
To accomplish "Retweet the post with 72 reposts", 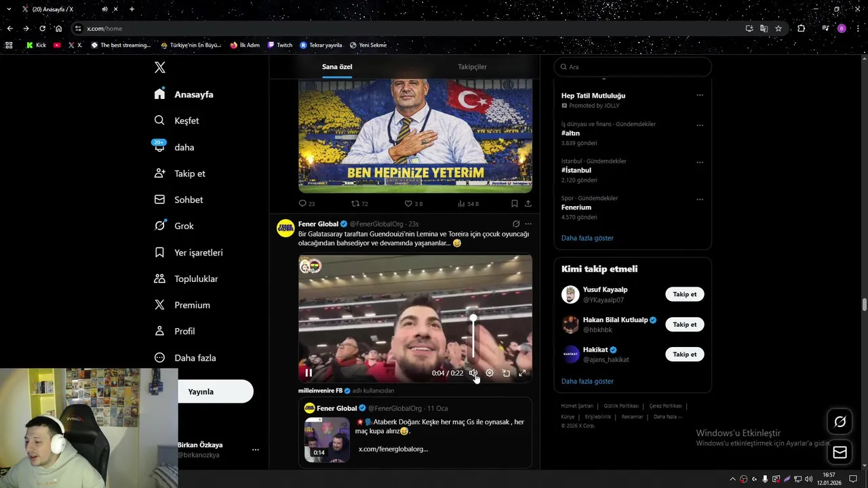I will click(x=355, y=203).
